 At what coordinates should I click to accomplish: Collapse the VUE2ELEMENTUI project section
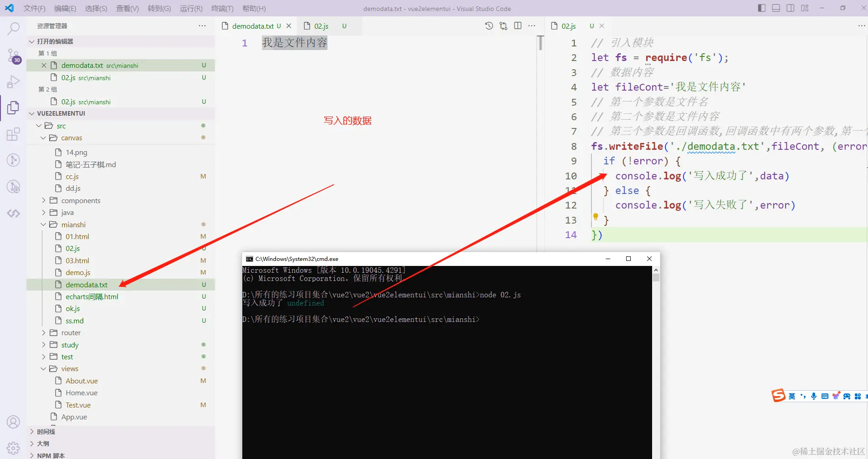tap(121, 113)
